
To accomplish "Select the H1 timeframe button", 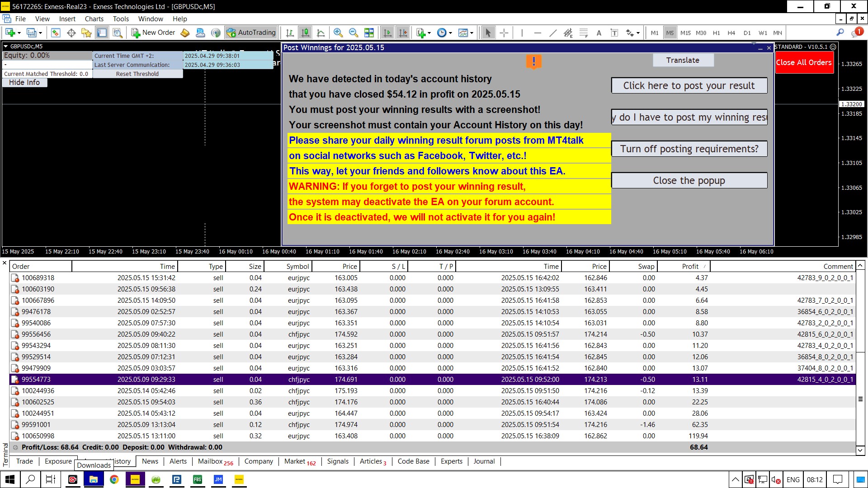I will click(716, 33).
